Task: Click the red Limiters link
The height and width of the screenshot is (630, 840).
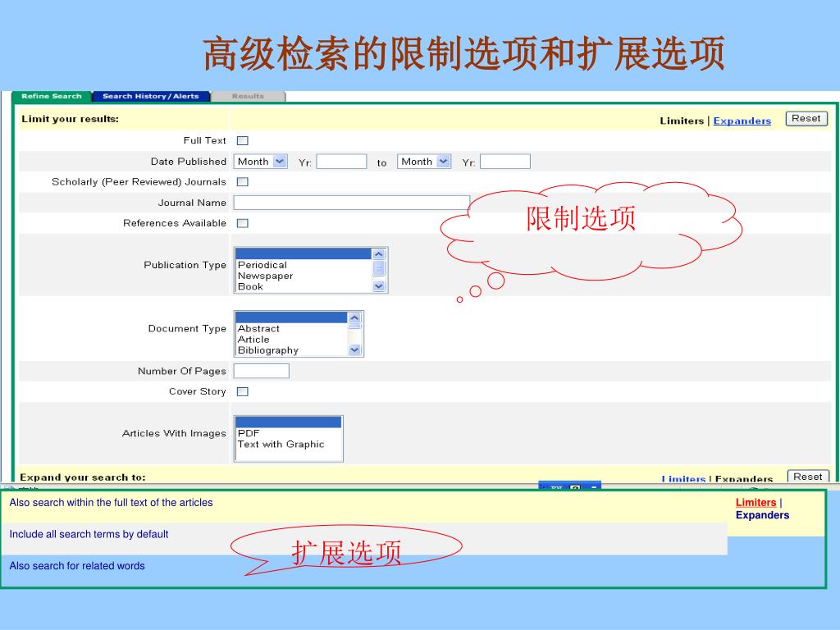Action: [x=756, y=503]
